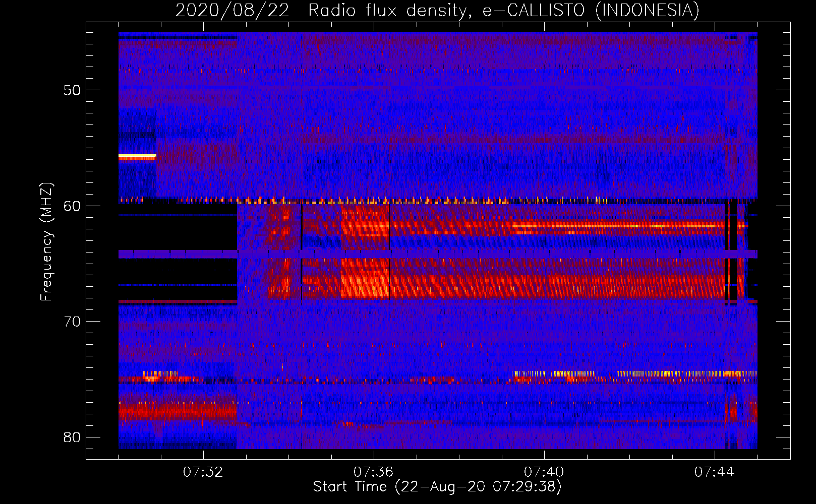Click the 'Frequency (MHZ)' axis label
816x504 pixels.
[x=46, y=242]
